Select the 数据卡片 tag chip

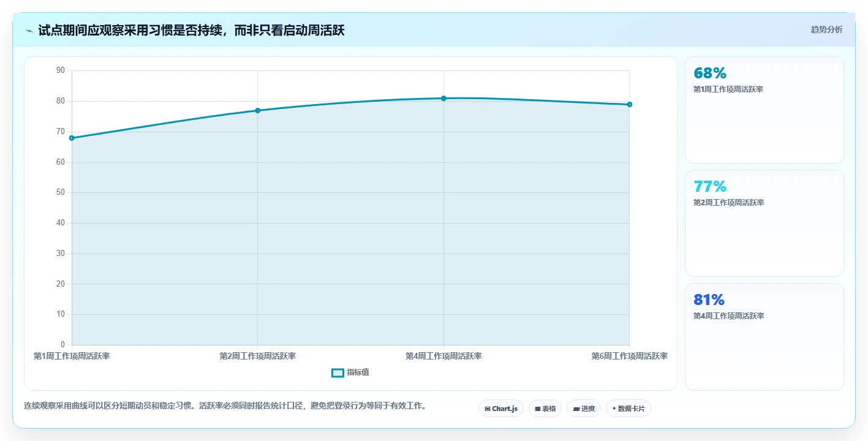click(x=628, y=409)
